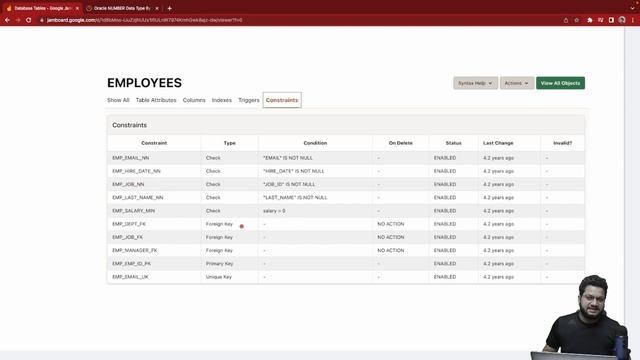
Task: Click the Invalid? column header
Action: (x=562, y=143)
